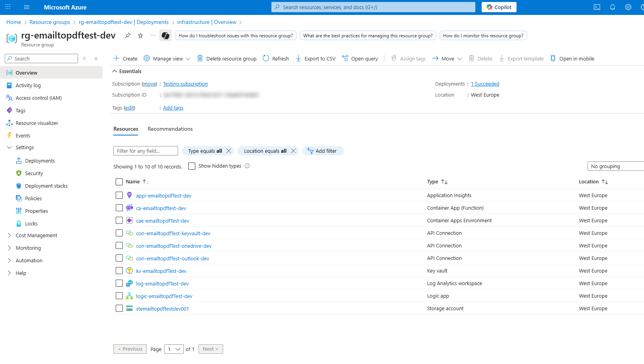This screenshot has height=364, width=644.
Task: Toggle the select-all checkbox in Name header
Action: (x=119, y=182)
